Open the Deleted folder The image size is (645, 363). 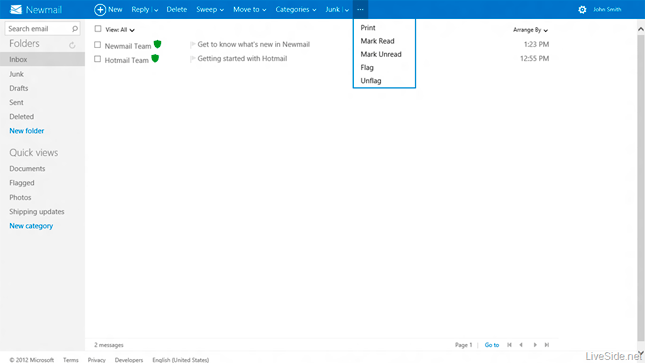pyautogui.click(x=22, y=116)
